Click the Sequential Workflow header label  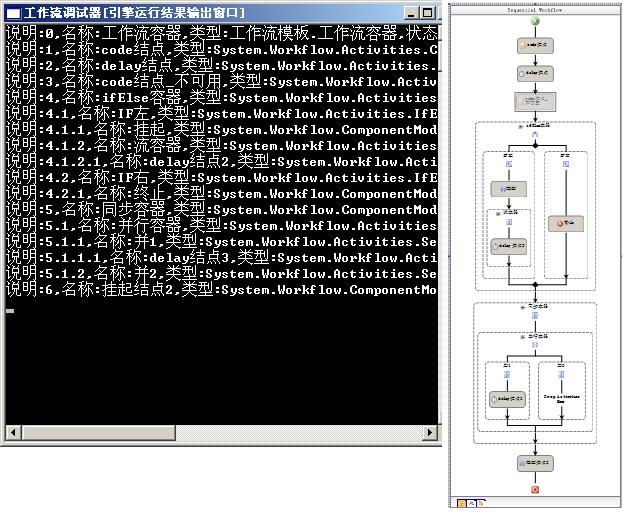tap(535, 10)
